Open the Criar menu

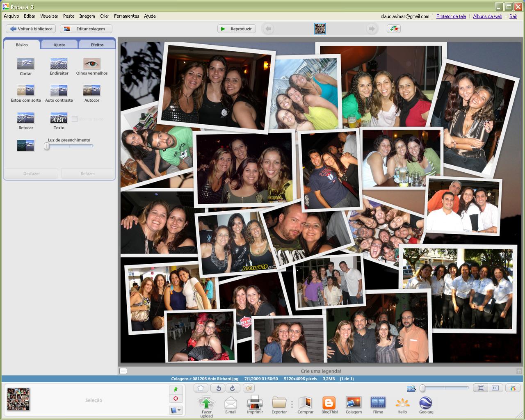click(x=104, y=16)
